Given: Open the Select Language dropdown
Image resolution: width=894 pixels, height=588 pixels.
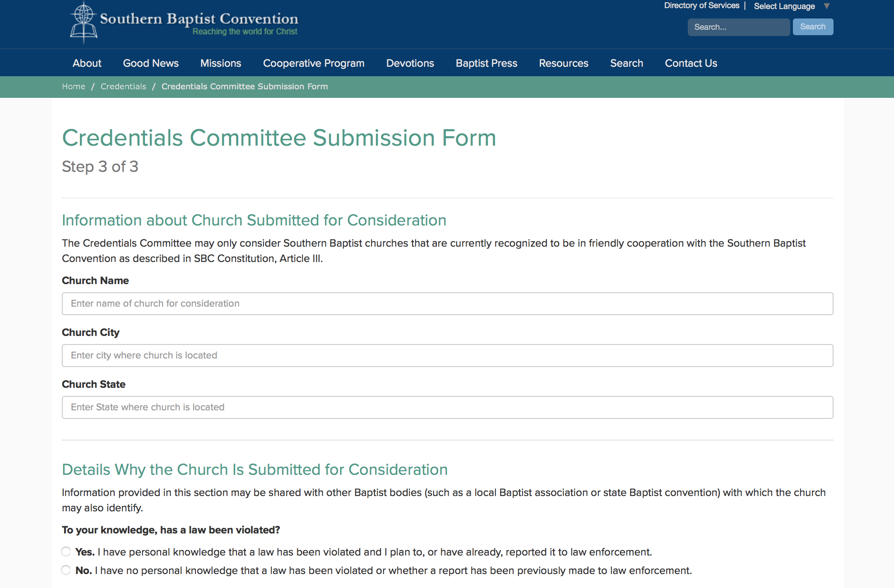Looking at the screenshot, I should [784, 6].
